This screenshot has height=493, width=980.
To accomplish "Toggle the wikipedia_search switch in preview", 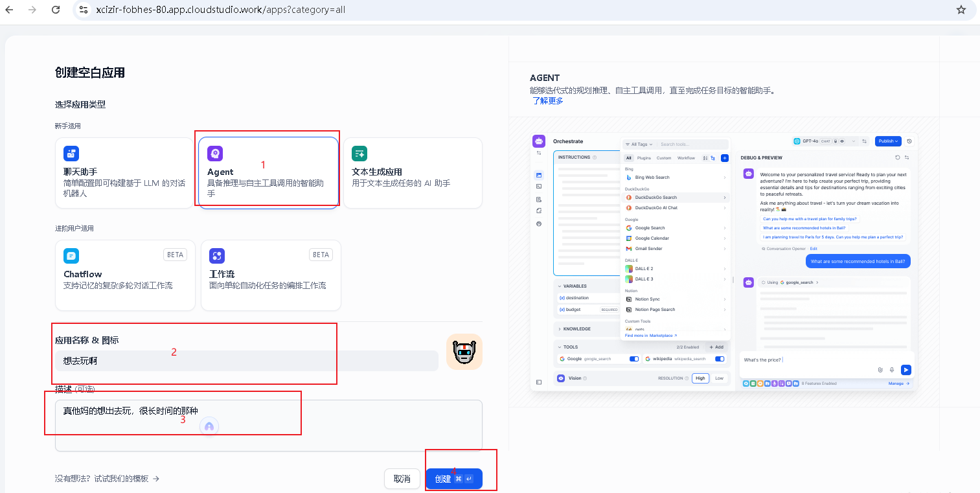I will (x=719, y=359).
